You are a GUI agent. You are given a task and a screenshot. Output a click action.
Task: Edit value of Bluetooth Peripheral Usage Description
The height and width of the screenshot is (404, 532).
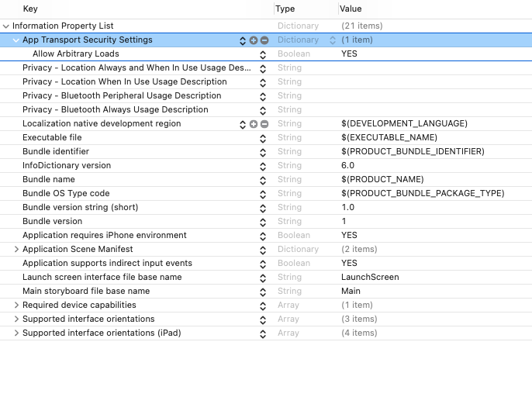pyautogui.click(x=435, y=95)
